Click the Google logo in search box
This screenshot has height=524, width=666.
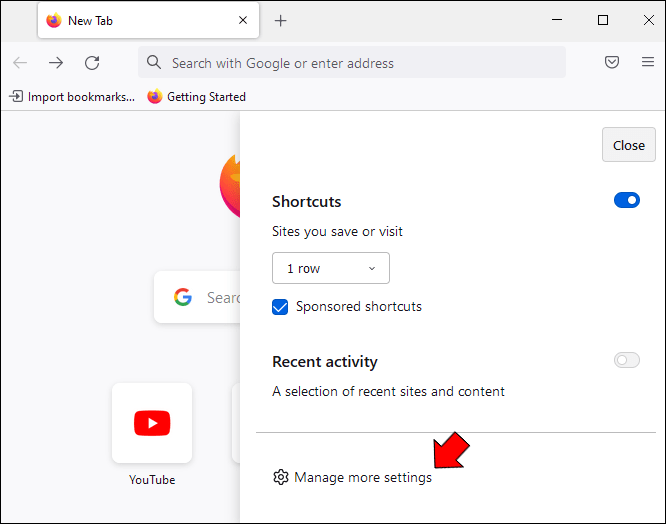[x=182, y=297]
